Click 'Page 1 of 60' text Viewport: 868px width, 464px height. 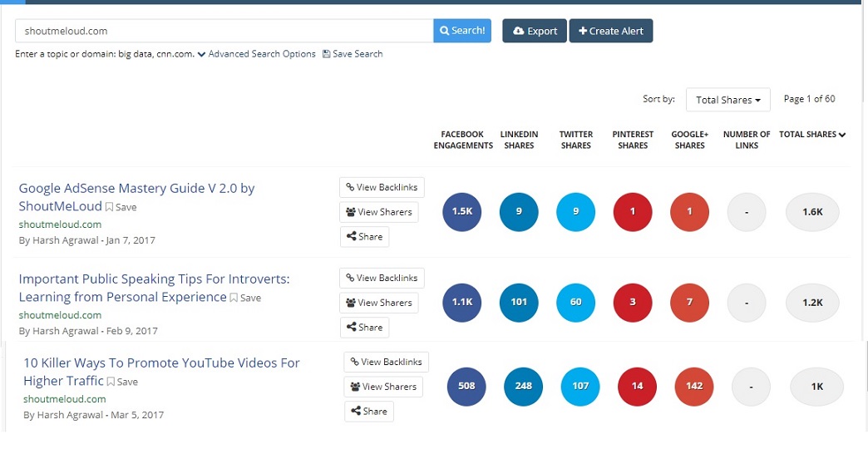[x=809, y=99]
